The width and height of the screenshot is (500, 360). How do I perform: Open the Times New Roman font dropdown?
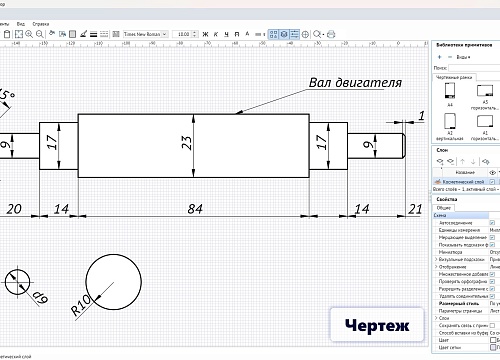pos(146,34)
